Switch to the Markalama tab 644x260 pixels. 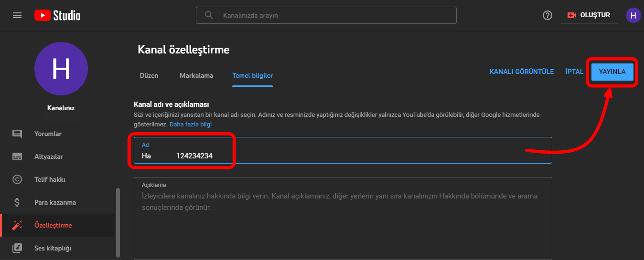[x=196, y=75]
